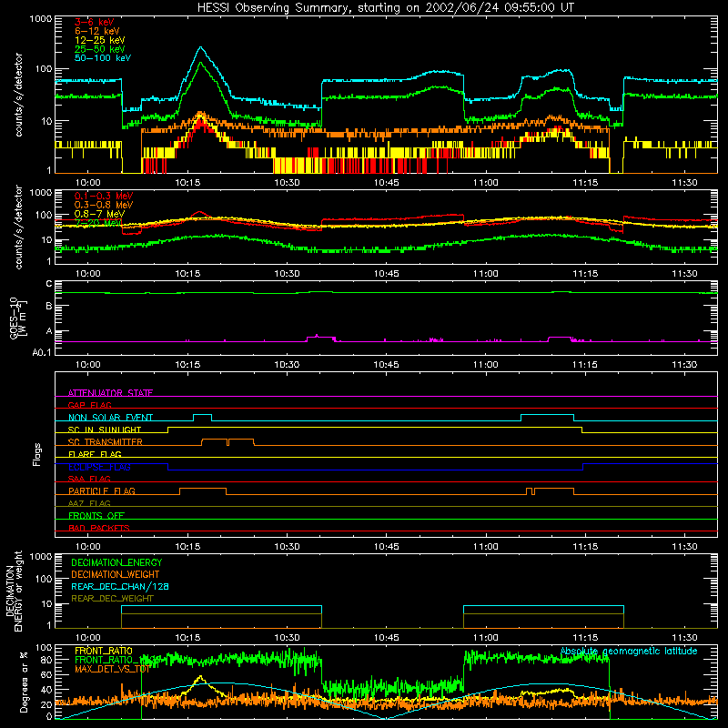This screenshot has height=728, width=728.
Task: Select the FLARE_FLAG label
Action: (95, 454)
